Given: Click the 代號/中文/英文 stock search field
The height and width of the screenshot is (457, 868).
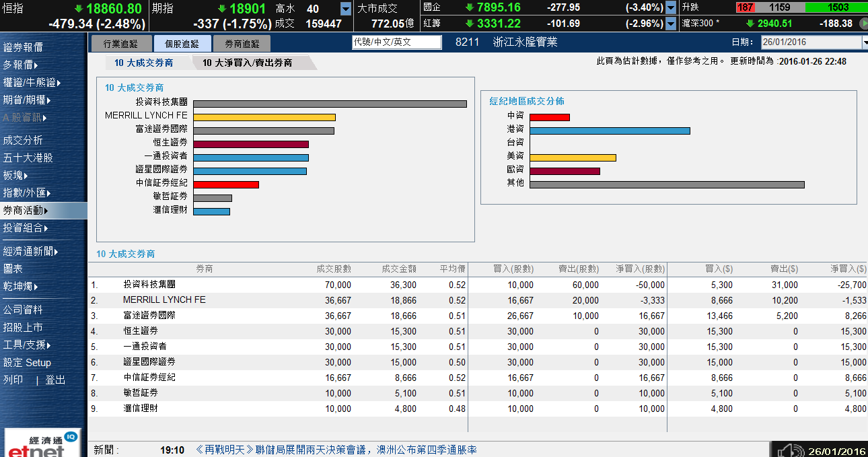Looking at the screenshot, I should [x=397, y=42].
